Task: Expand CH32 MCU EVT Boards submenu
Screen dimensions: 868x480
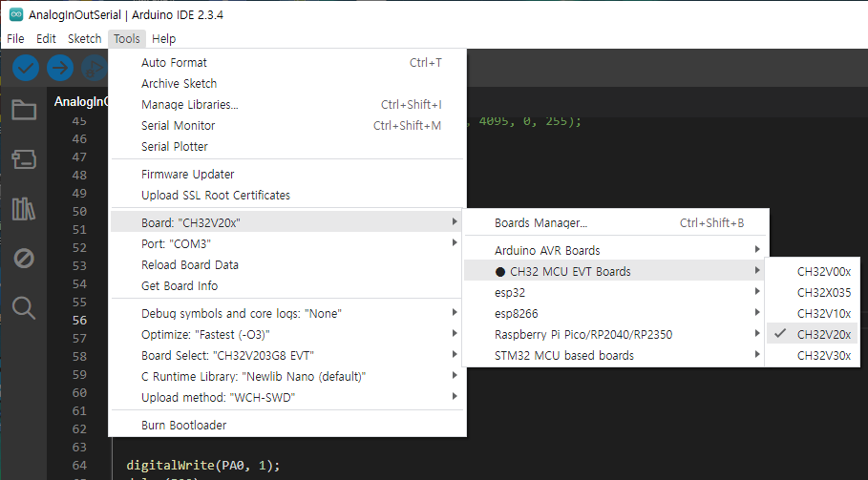Action: [x=615, y=272]
